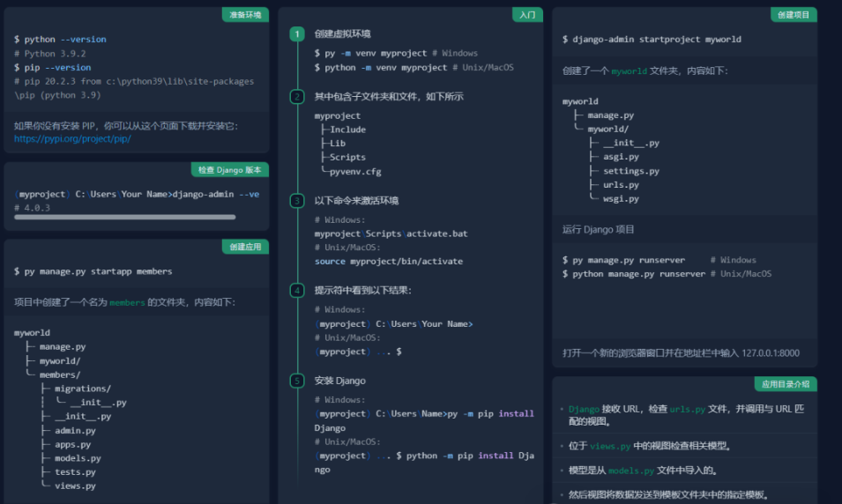The height and width of the screenshot is (504, 842).
Task: Select 'tests.py' in the members tree
Action: [75, 471]
